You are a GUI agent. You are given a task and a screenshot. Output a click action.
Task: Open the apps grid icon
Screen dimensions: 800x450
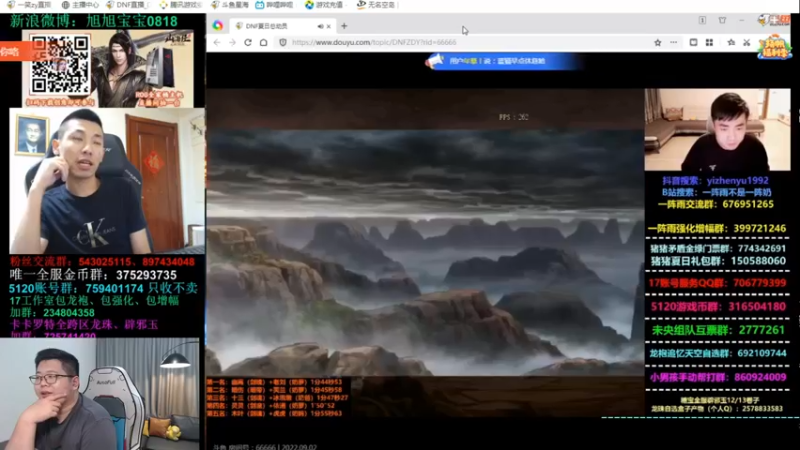709,43
